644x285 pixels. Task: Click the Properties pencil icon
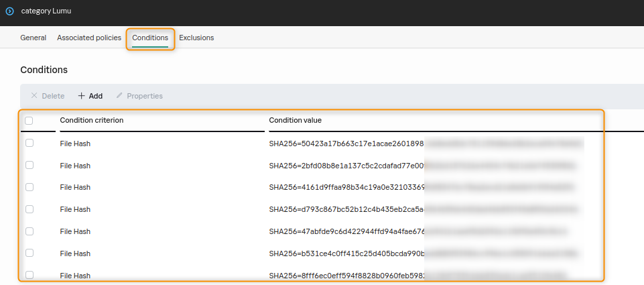tap(119, 96)
